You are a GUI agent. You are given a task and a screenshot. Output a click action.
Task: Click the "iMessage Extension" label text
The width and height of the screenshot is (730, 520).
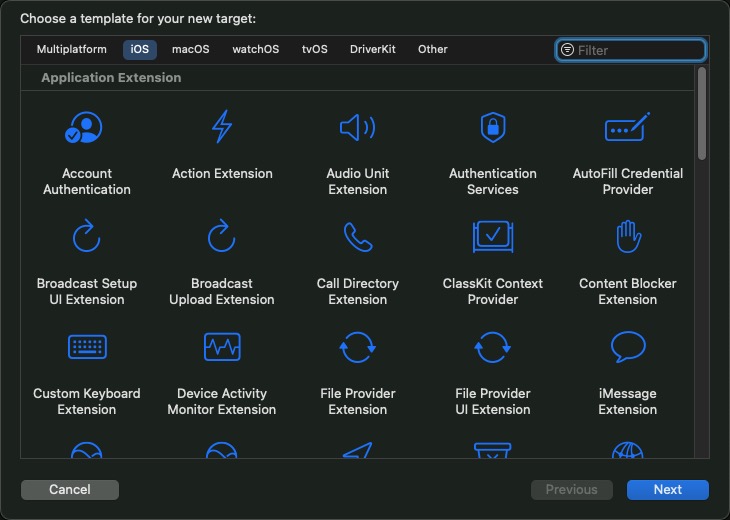pos(628,401)
